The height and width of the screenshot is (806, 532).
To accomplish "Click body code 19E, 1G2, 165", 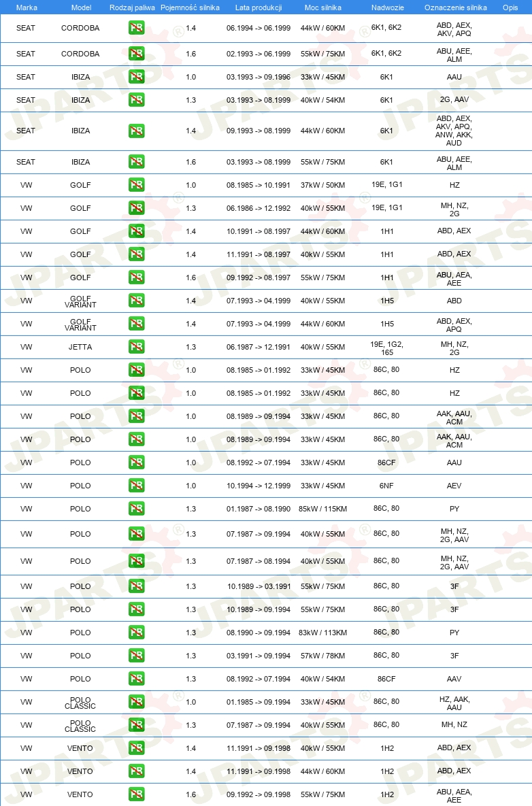I will tap(387, 348).
